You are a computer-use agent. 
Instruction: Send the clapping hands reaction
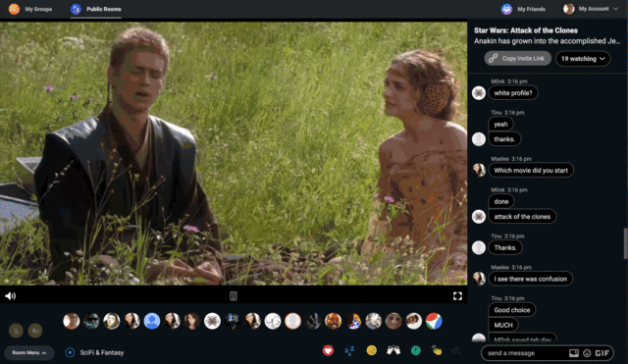437,350
